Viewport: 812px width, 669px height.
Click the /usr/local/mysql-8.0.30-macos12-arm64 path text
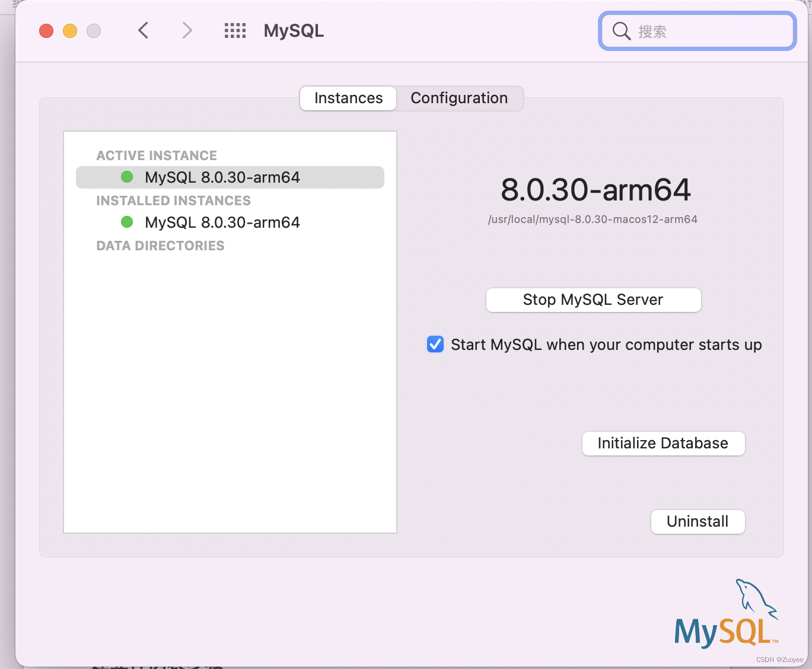593,219
